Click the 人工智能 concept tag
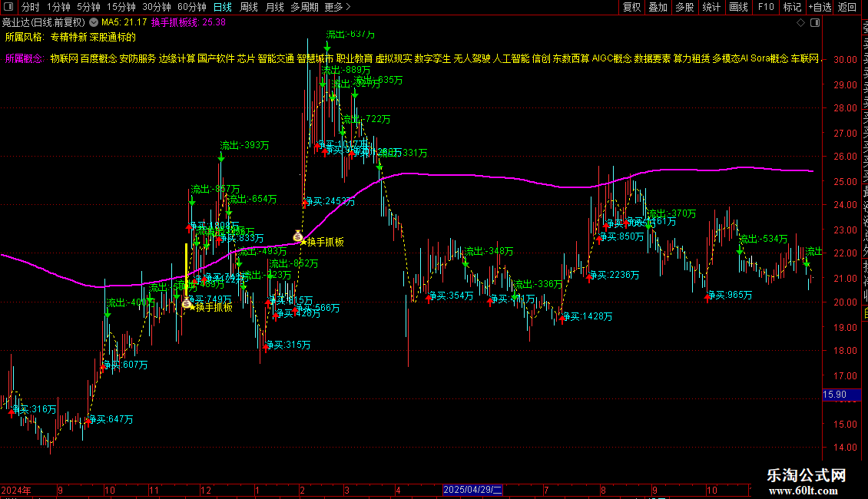Image resolution: width=868 pixels, height=499 pixels. point(511,58)
